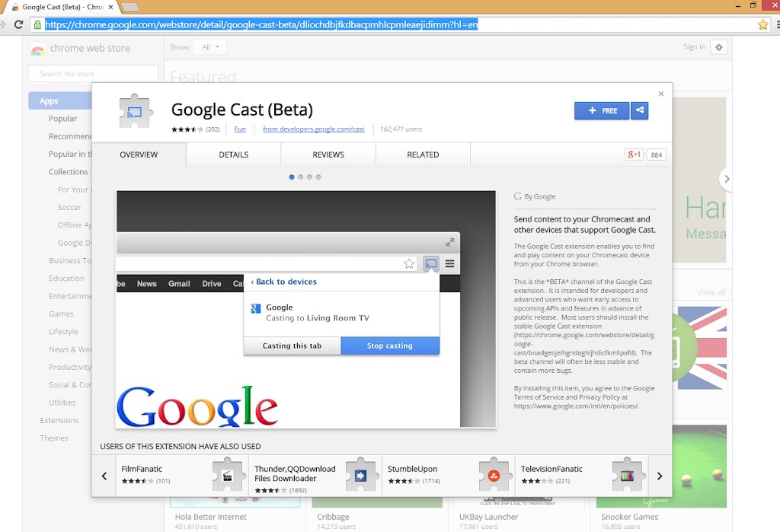780x532 pixels.
Task: Click the StumbleUpon extension icon
Action: [494, 476]
